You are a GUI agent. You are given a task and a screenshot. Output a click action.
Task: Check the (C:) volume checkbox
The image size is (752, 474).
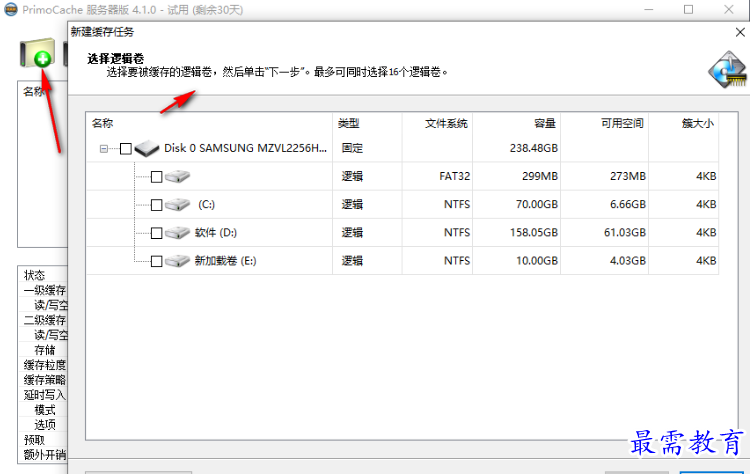pos(156,205)
